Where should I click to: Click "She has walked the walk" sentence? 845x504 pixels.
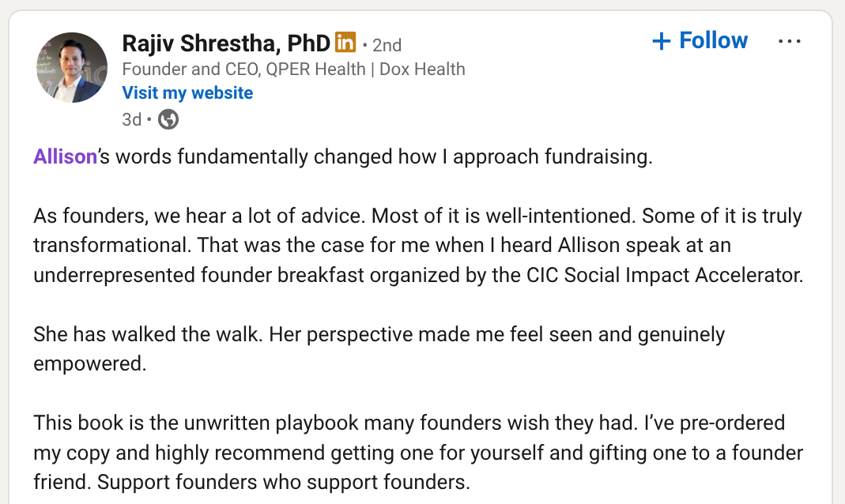coord(149,335)
